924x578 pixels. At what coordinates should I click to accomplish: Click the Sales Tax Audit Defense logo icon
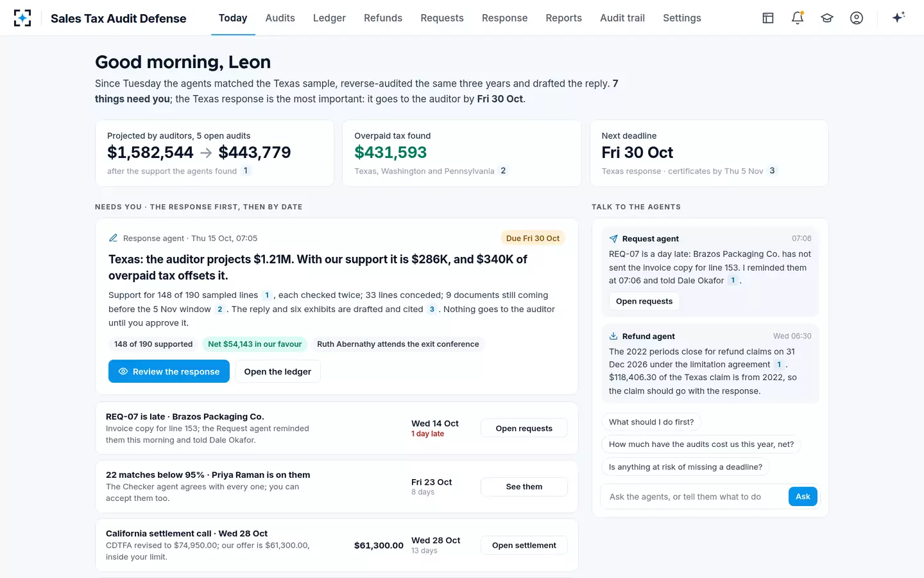click(22, 18)
